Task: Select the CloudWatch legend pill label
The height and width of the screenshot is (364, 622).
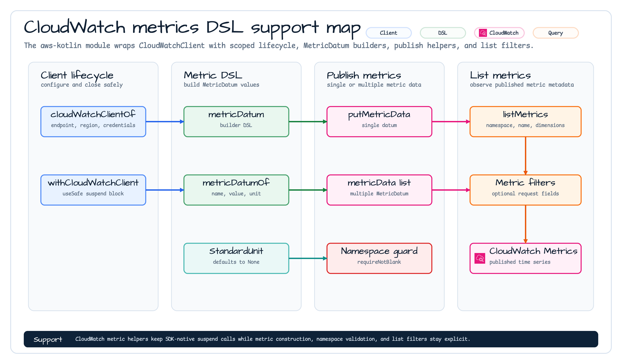Action: tap(504, 33)
